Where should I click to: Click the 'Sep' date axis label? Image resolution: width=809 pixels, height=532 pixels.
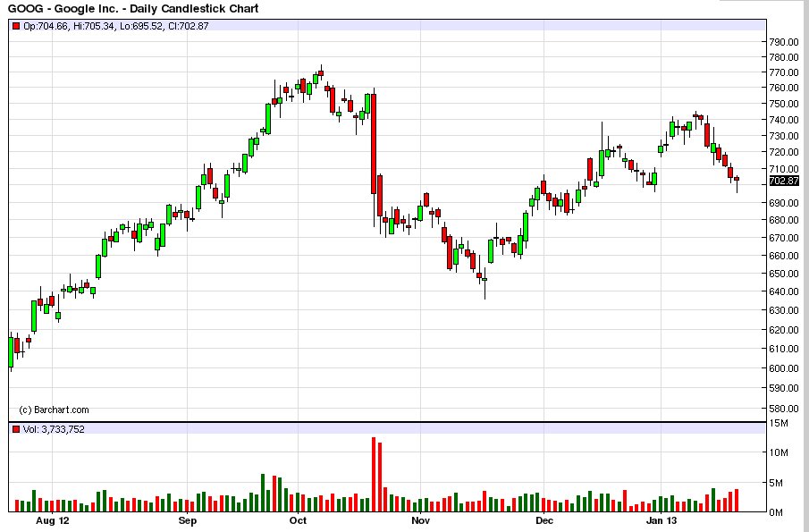(188, 520)
